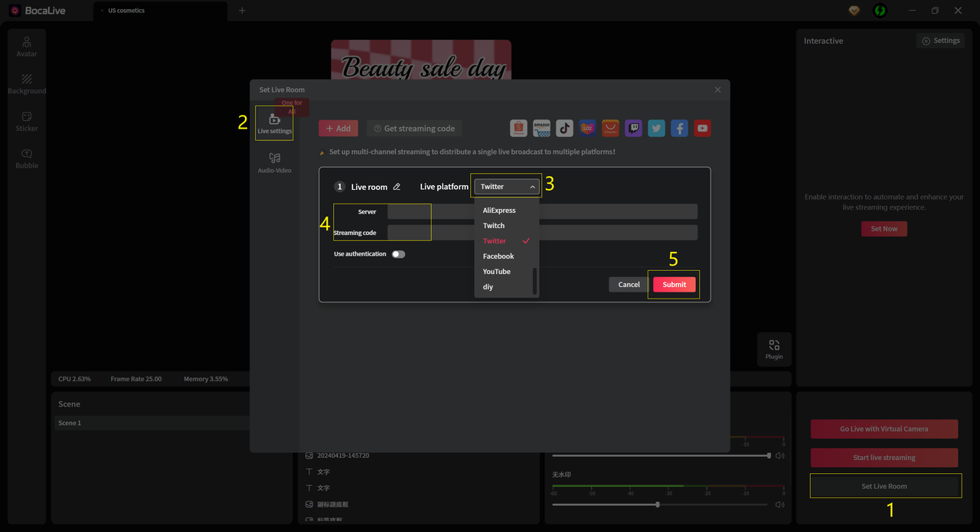The height and width of the screenshot is (532, 980).
Task: Select the Twitch platform icon
Action: (x=633, y=128)
